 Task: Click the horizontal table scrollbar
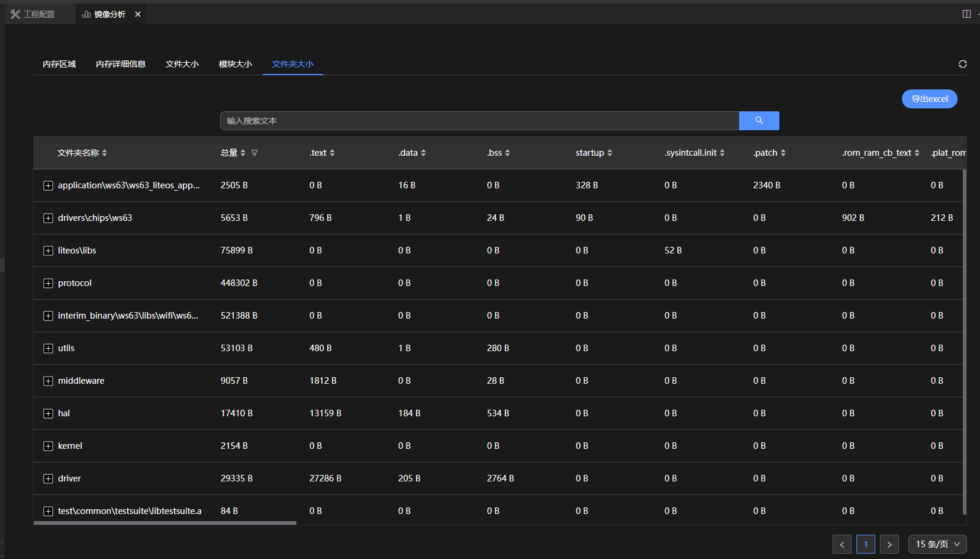click(165, 523)
